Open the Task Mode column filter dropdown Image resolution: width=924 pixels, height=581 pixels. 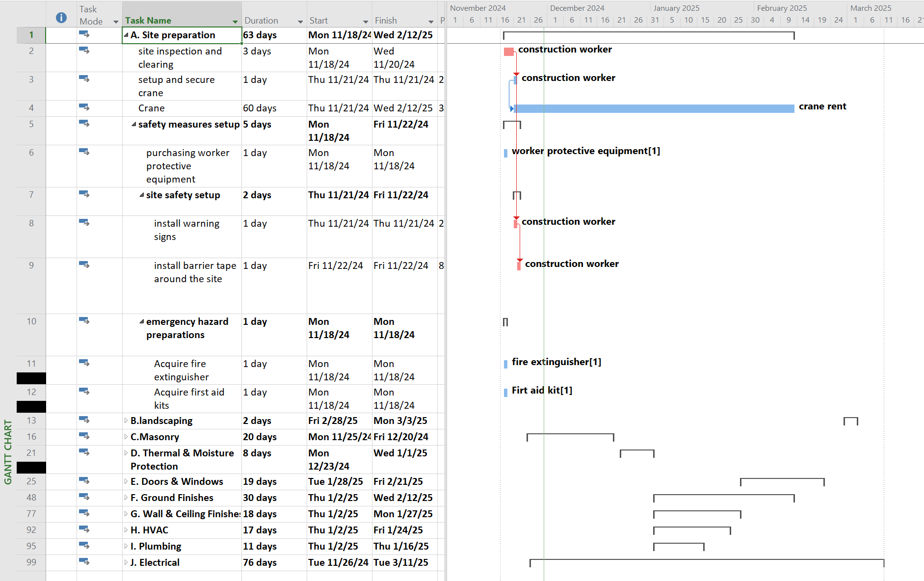click(x=116, y=22)
